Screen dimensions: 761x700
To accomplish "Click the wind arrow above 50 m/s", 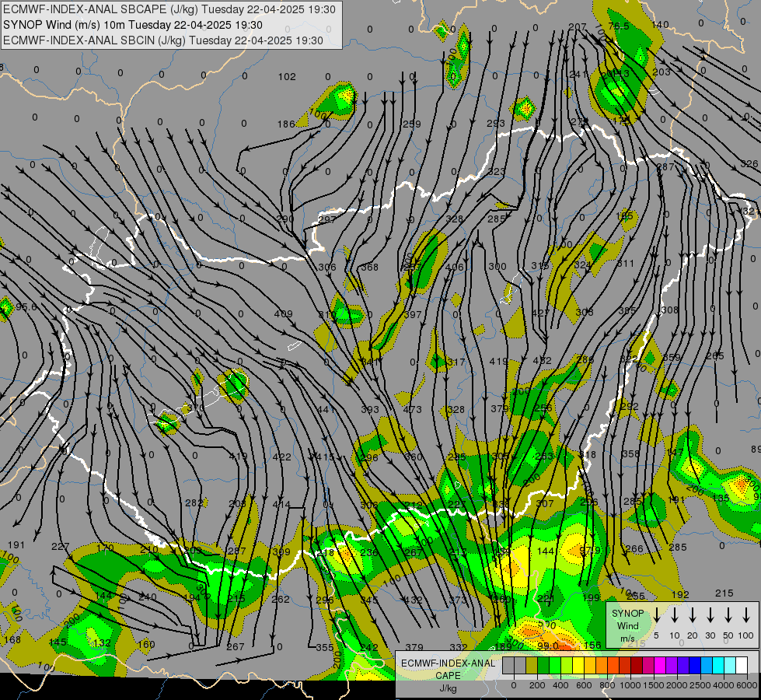I will (x=728, y=615).
